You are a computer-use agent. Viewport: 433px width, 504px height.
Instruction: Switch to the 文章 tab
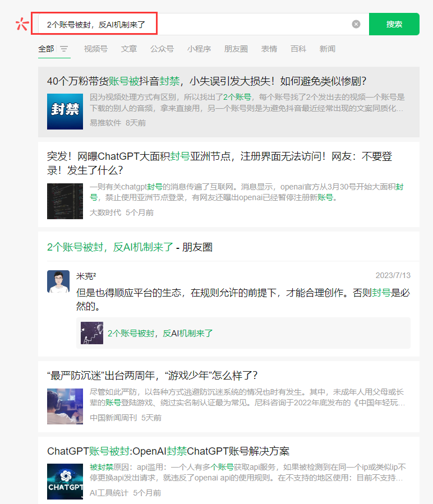(x=128, y=49)
